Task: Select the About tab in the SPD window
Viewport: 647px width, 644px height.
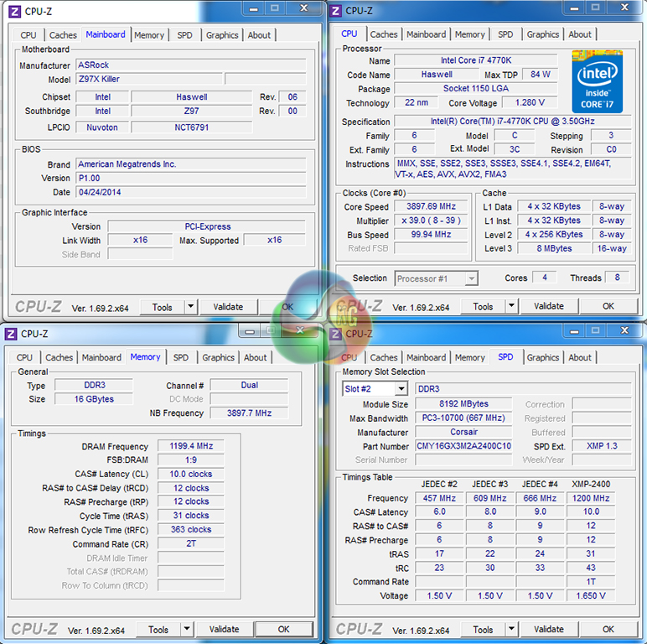Action: pyautogui.click(x=580, y=357)
